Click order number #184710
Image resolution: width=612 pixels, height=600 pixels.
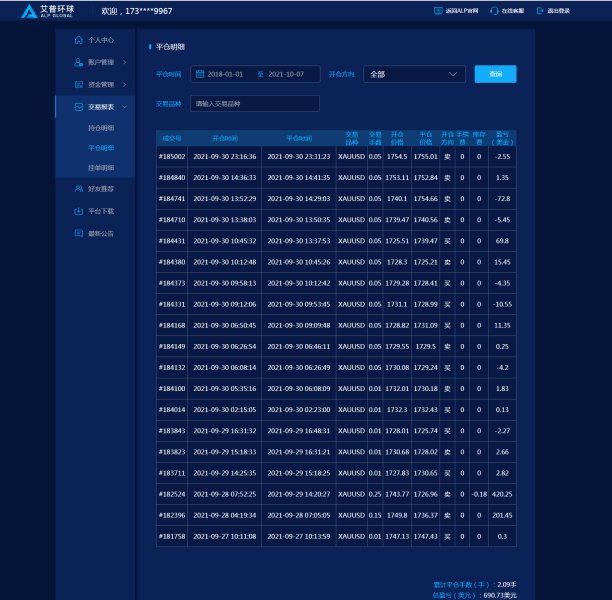coord(172,220)
